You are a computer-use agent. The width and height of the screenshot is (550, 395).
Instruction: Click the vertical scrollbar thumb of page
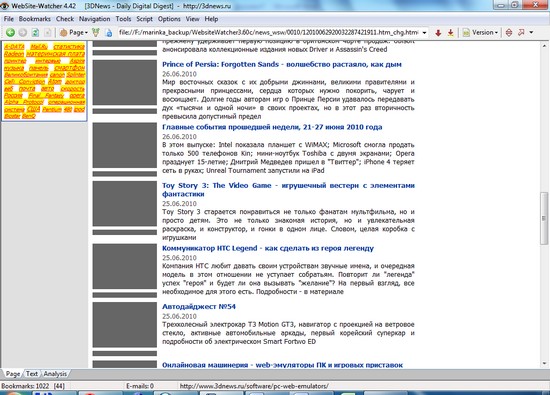coord(544,218)
